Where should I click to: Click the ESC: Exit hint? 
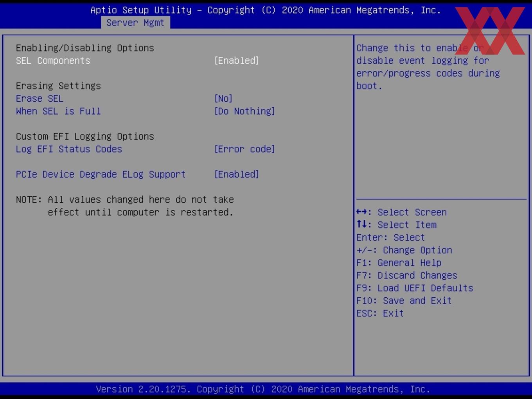coord(380,313)
